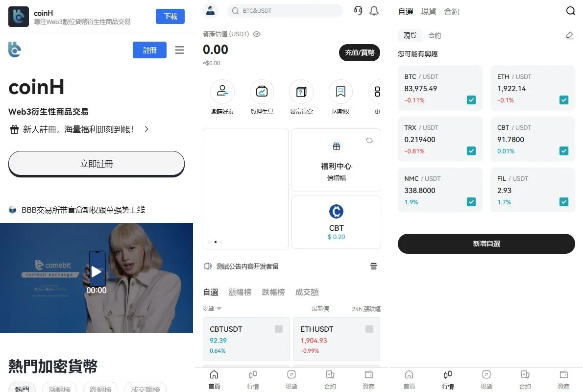
Task: Open the 福利中心 welfare center card
Action: point(336,159)
